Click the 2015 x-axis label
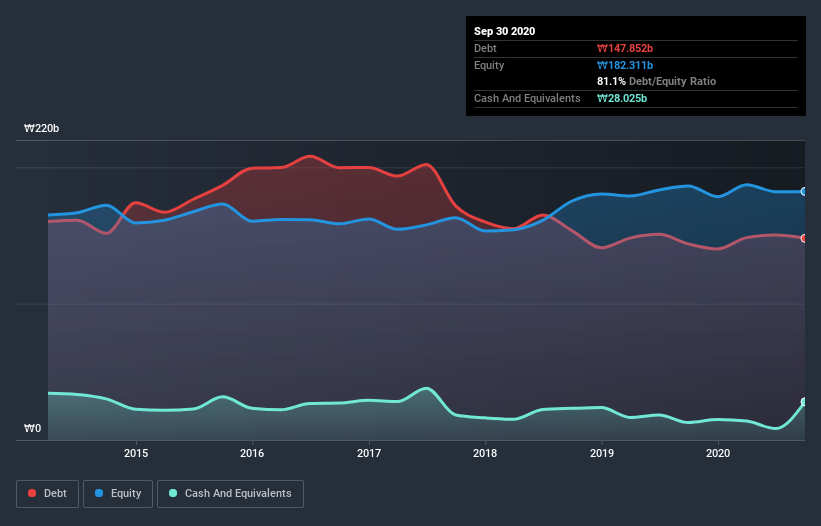Screen dimensions: 821x526 136,453
